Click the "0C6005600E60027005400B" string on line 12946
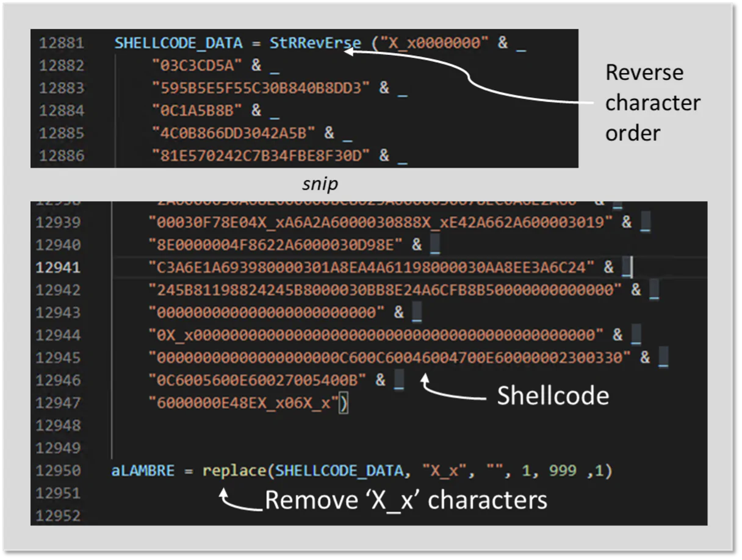The image size is (742, 560). [257, 380]
